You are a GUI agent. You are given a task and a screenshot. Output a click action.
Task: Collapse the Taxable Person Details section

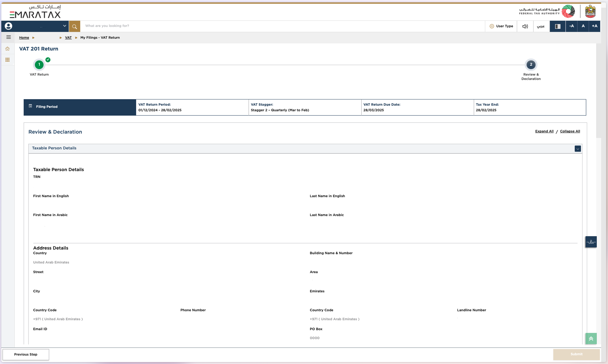[578, 149]
